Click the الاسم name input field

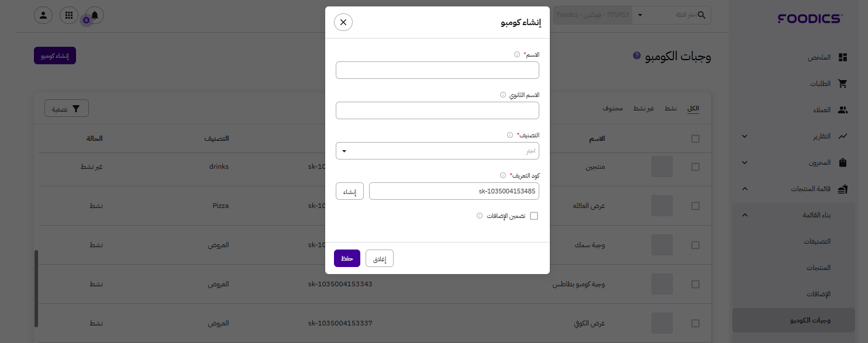tap(437, 70)
